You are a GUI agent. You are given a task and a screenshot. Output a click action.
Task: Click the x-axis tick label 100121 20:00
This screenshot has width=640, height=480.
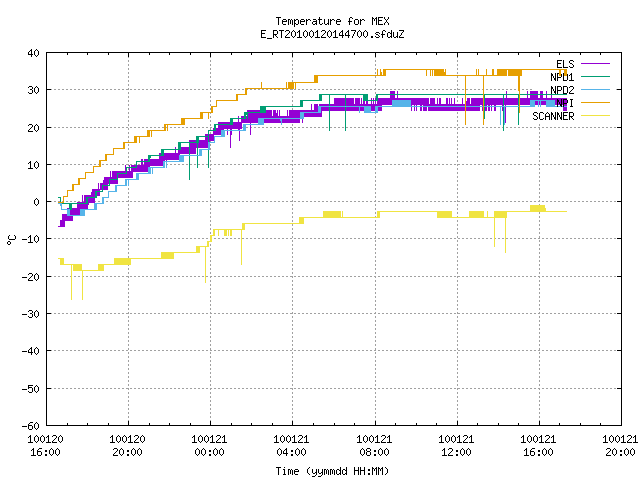[x=620, y=446]
